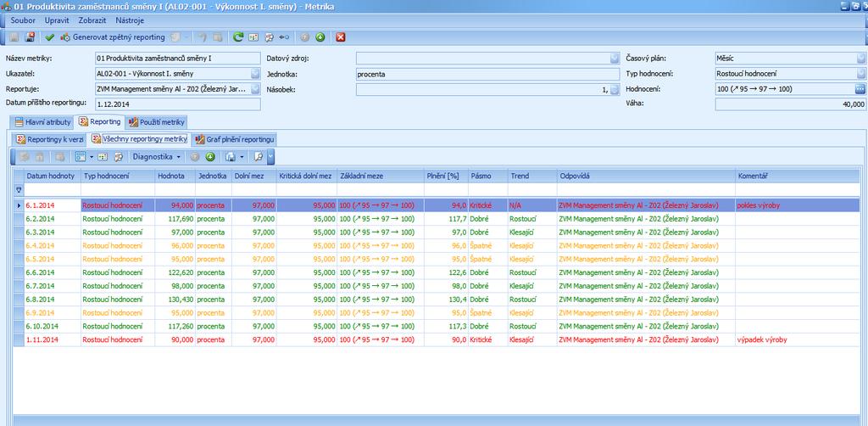Screen dimensions: 868x426
Task: Click the green checkmark confirm icon
Action: pyautogui.click(x=50, y=37)
